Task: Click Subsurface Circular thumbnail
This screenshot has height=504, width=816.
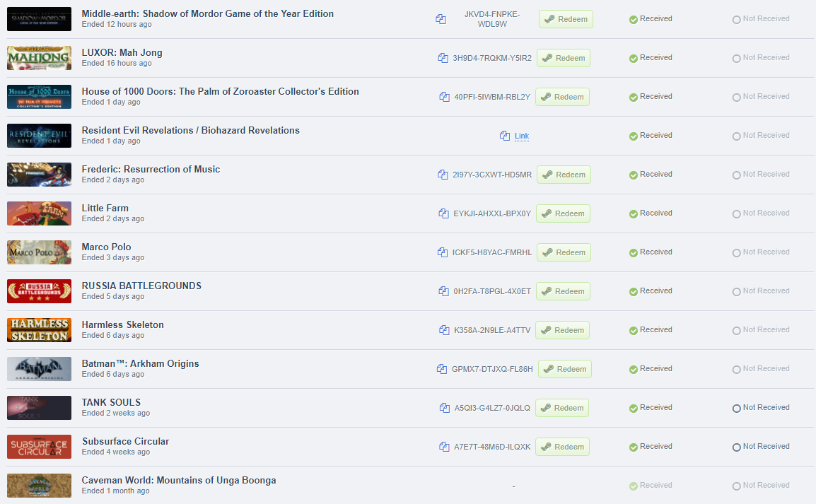Action: pos(39,447)
